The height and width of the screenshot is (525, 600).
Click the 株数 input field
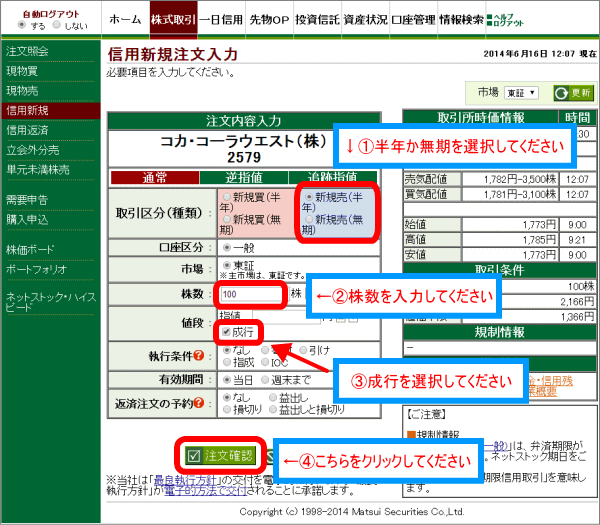pos(251,294)
